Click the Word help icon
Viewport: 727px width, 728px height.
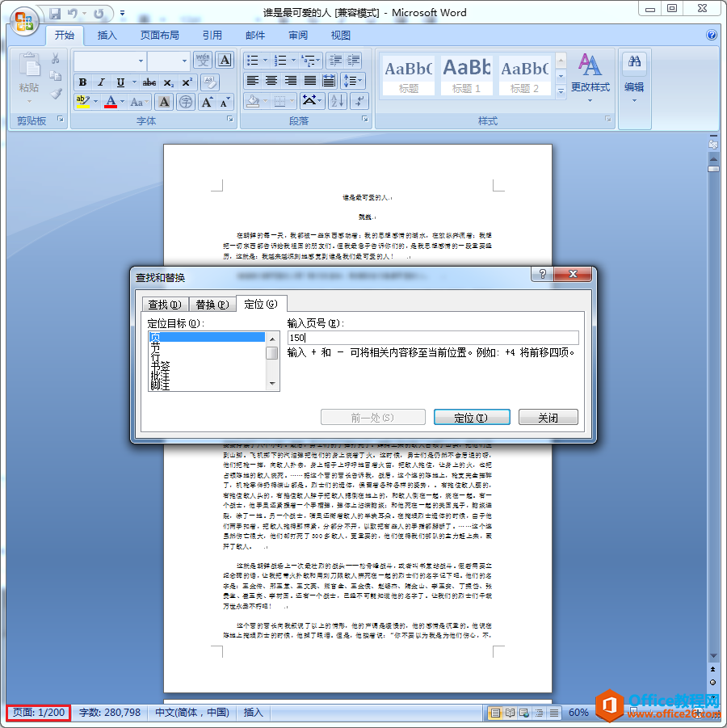click(x=711, y=35)
